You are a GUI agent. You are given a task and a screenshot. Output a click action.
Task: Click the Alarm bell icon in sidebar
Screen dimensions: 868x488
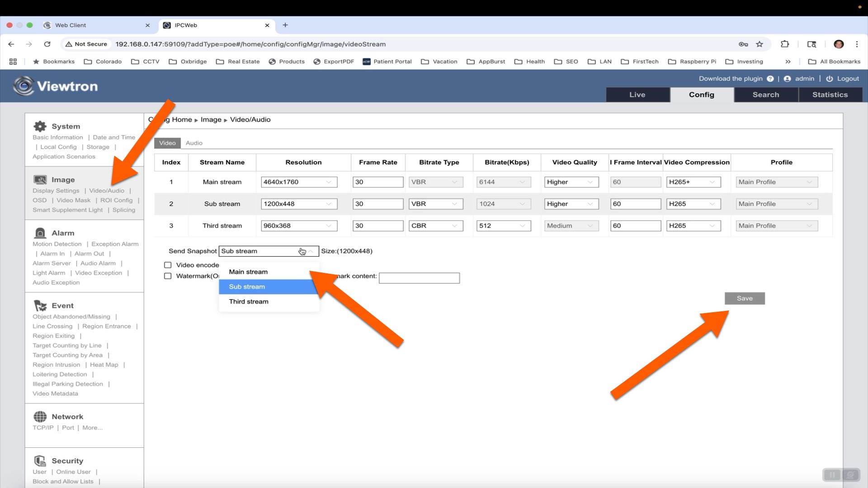(x=40, y=233)
